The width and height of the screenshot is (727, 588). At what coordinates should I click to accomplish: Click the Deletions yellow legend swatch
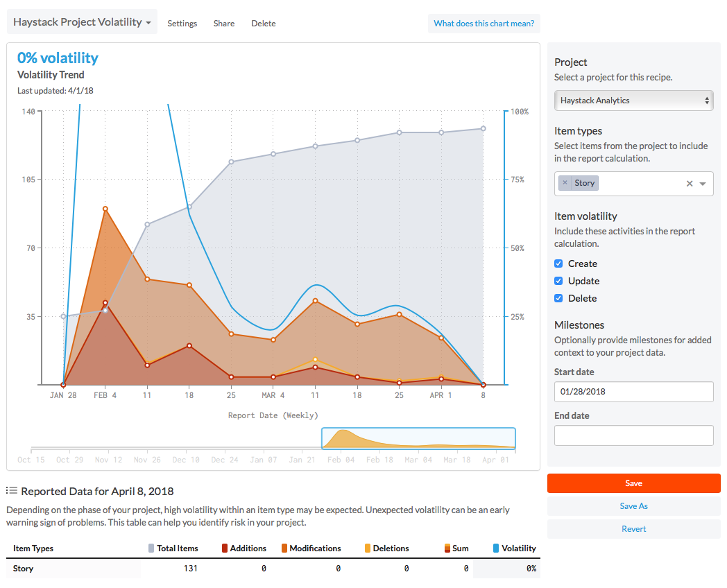(x=368, y=548)
